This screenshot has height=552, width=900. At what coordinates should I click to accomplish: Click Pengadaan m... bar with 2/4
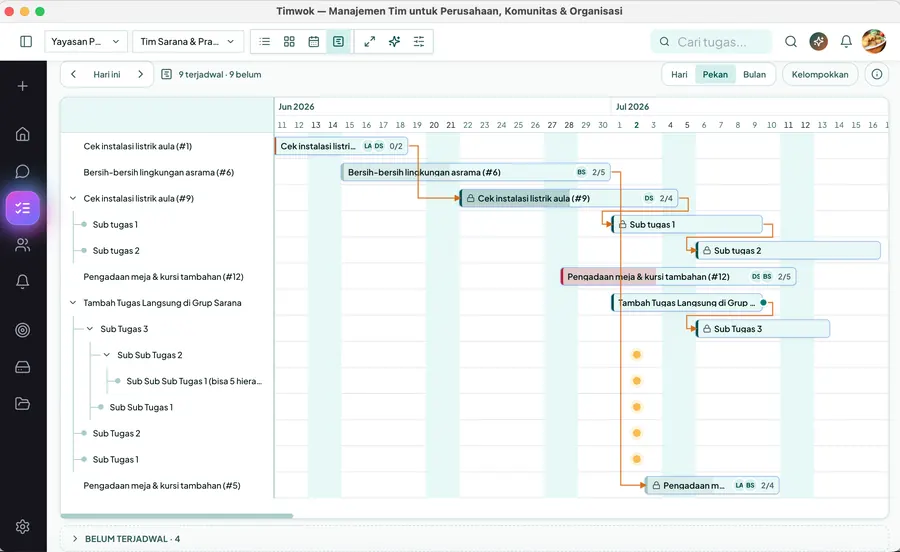coord(712,485)
